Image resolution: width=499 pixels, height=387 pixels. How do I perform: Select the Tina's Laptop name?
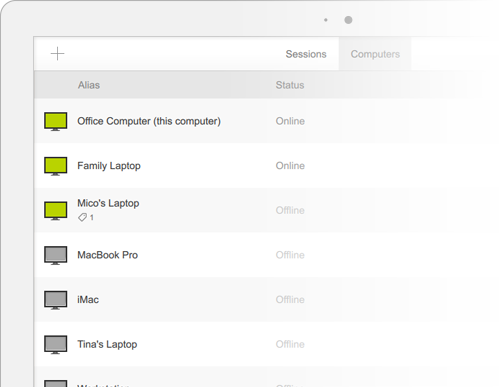[x=107, y=344]
